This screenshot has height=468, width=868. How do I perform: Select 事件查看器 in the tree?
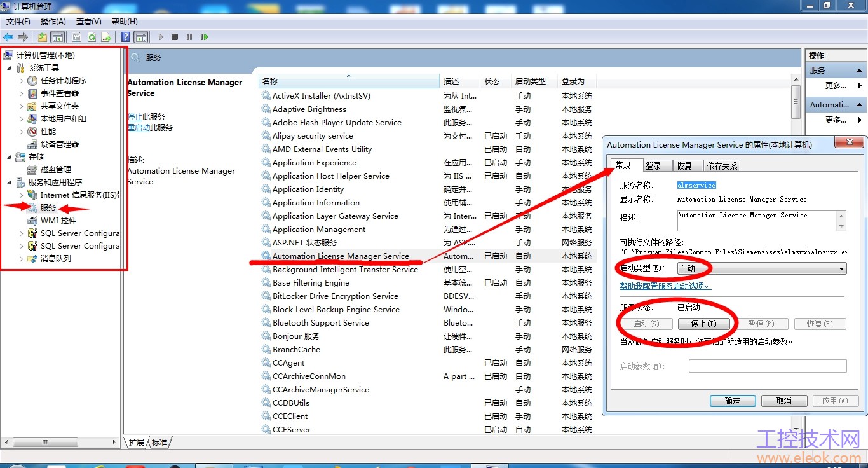[x=60, y=93]
